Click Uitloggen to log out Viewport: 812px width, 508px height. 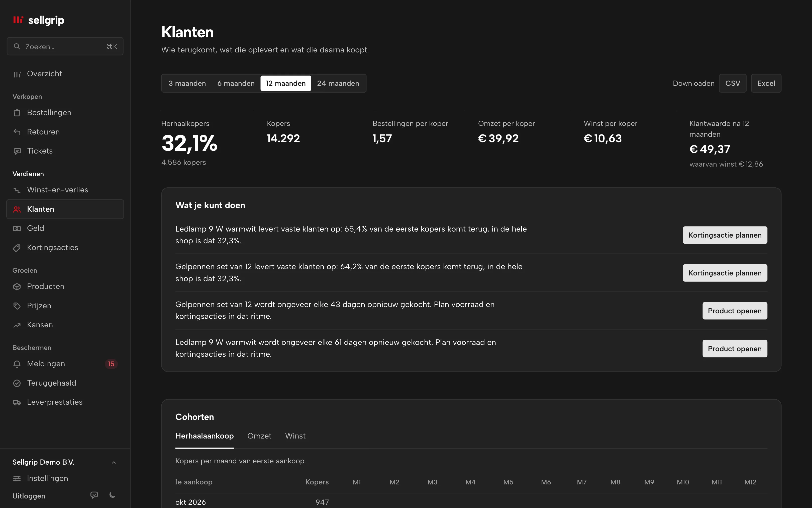(x=29, y=496)
